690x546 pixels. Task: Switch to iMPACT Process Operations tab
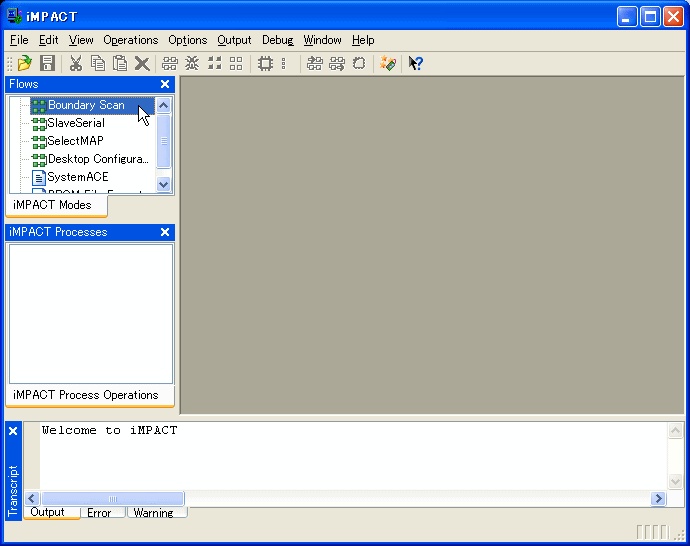90,396
